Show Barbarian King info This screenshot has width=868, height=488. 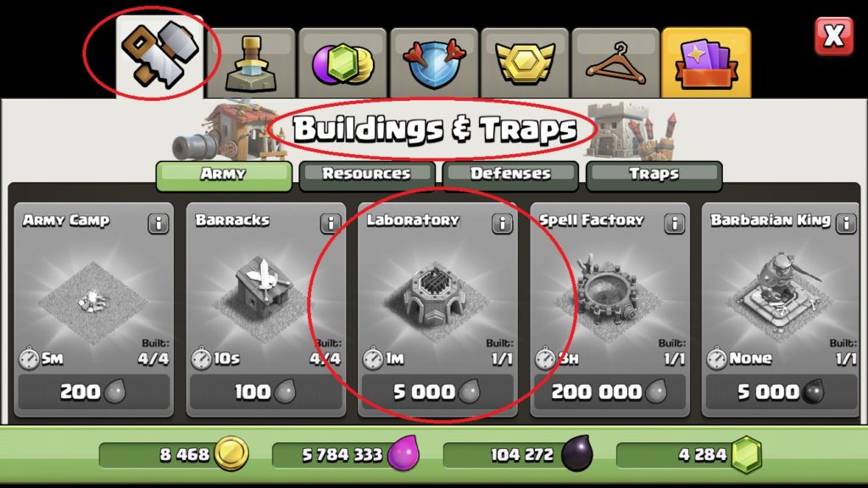[846, 224]
